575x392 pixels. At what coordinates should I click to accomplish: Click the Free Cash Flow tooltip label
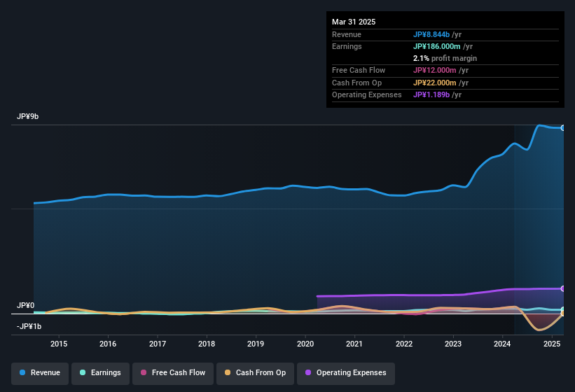tap(359, 70)
